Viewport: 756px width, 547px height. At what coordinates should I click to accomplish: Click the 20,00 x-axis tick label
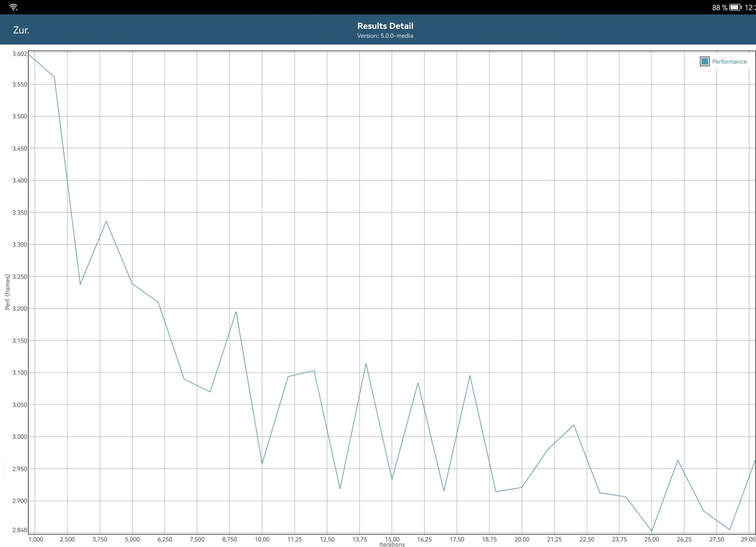click(x=521, y=539)
